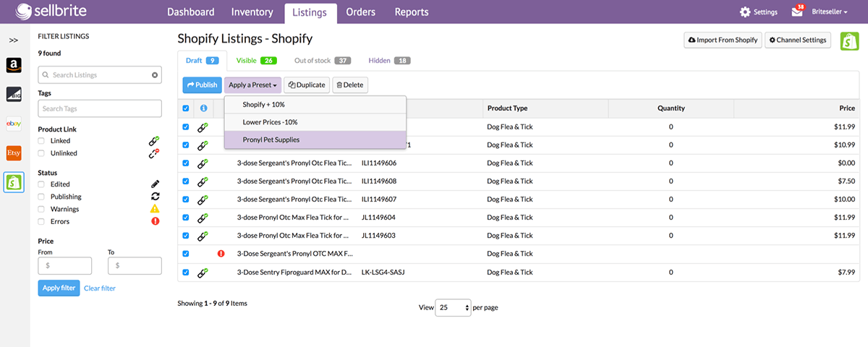The image size is (868, 347).
Task: Uncheck the LK-LSG4-SASJ row checkbox
Action: coord(186,273)
